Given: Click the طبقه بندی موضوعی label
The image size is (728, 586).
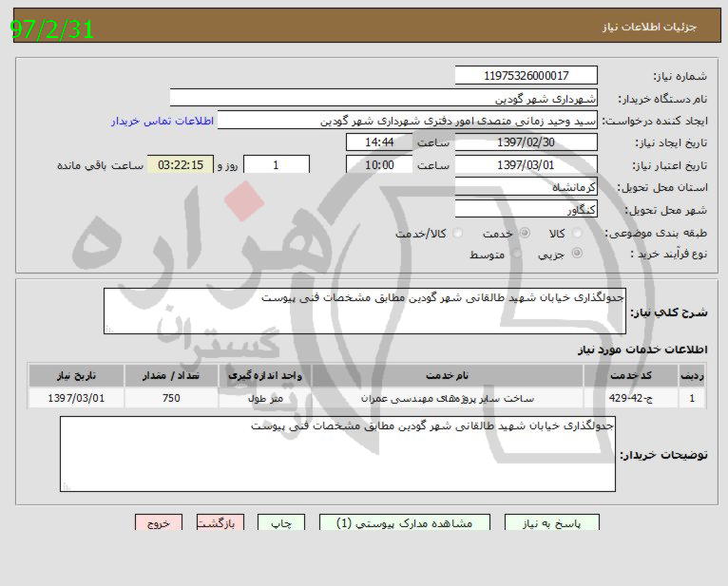Looking at the screenshot, I should coord(656,234).
